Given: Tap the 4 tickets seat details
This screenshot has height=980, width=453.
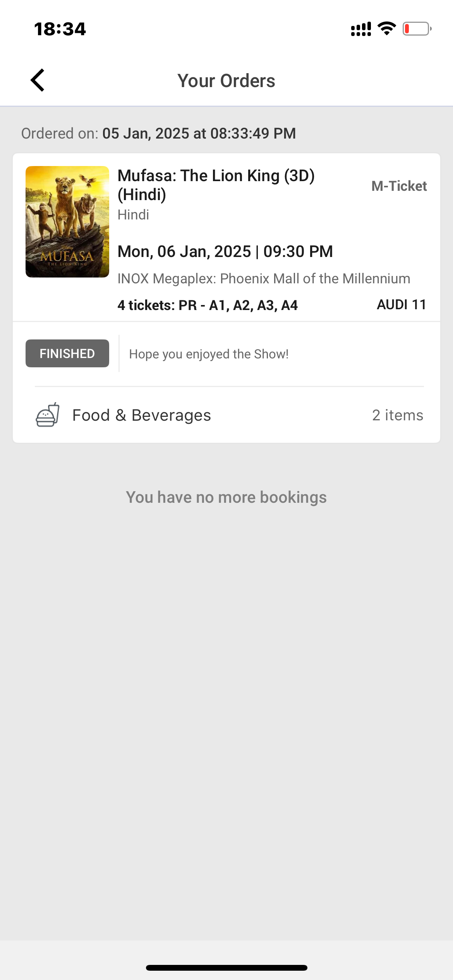Looking at the screenshot, I should [x=208, y=305].
